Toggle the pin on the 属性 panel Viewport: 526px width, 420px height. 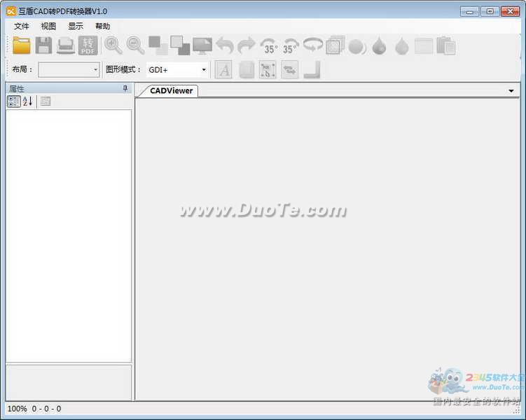125,88
